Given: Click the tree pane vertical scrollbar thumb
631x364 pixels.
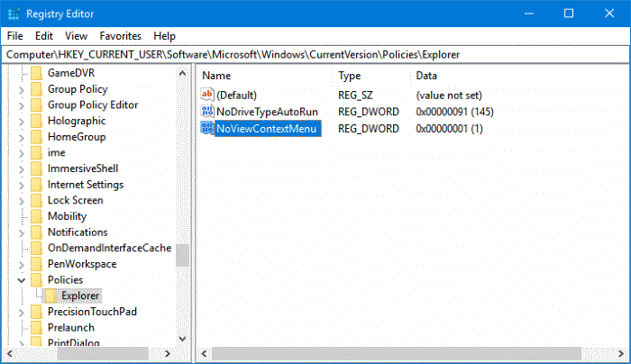Looking at the screenshot, I should [182, 255].
